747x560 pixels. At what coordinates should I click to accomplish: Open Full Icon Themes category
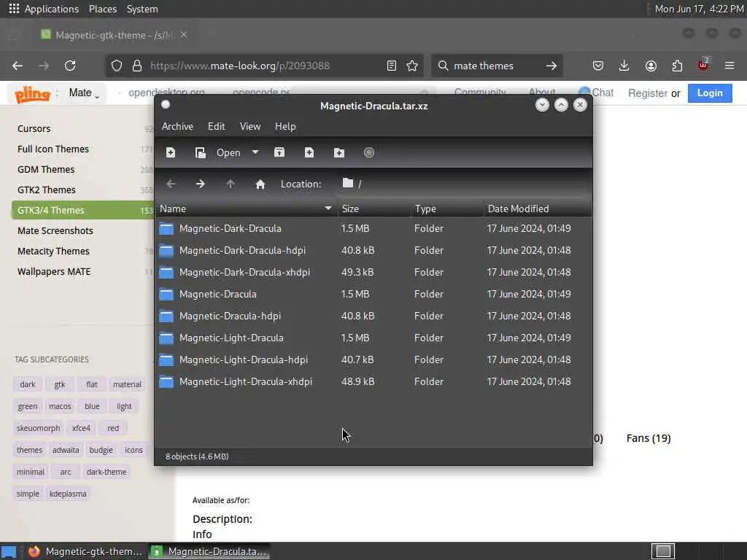(x=53, y=149)
